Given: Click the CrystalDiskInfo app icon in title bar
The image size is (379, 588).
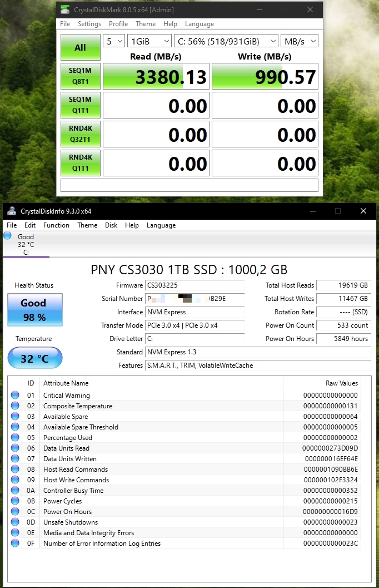Looking at the screenshot, I should 12,211.
